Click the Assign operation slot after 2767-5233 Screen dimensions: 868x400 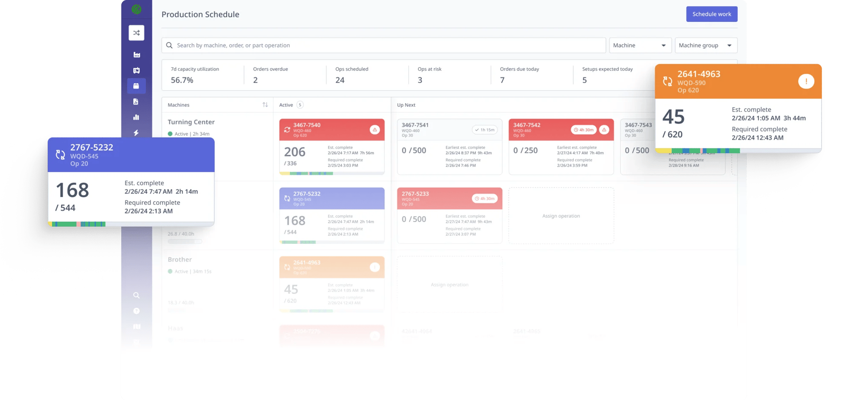561,216
